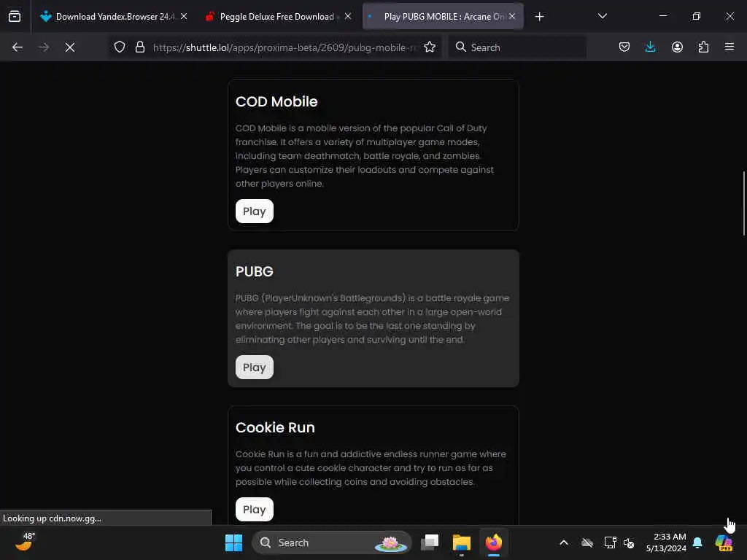Open the notifications bell icon
This screenshot has height=560, width=747.
point(697,542)
